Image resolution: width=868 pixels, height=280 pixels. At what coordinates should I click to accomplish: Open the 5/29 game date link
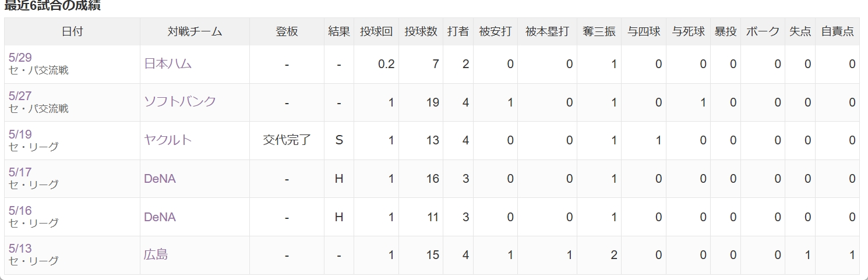click(20, 57)
